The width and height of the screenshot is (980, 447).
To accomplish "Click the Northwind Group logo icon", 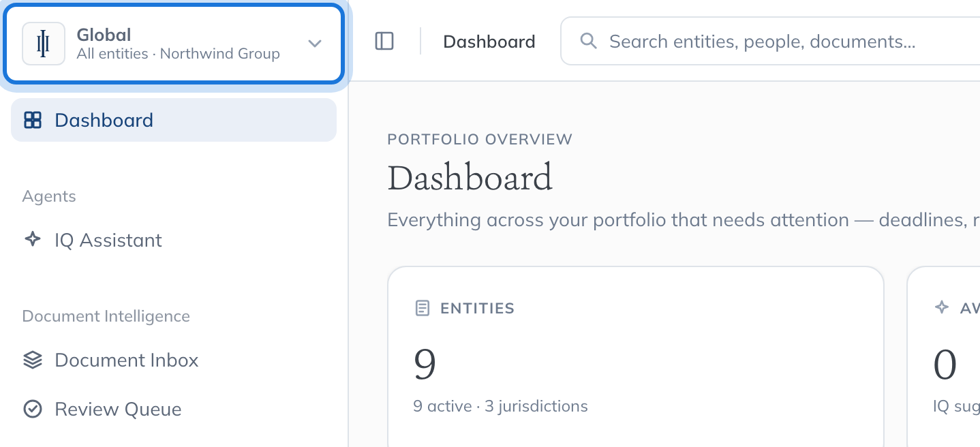I will (44, 44).
